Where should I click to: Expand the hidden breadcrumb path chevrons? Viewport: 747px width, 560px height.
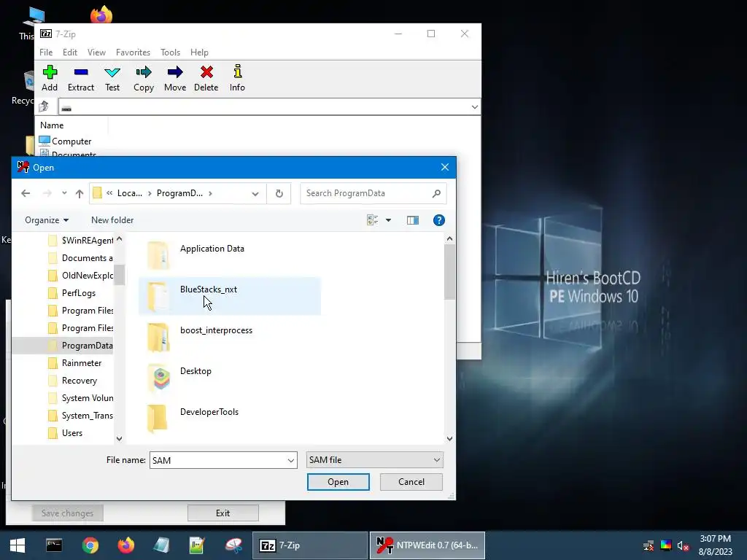(109, 192)
